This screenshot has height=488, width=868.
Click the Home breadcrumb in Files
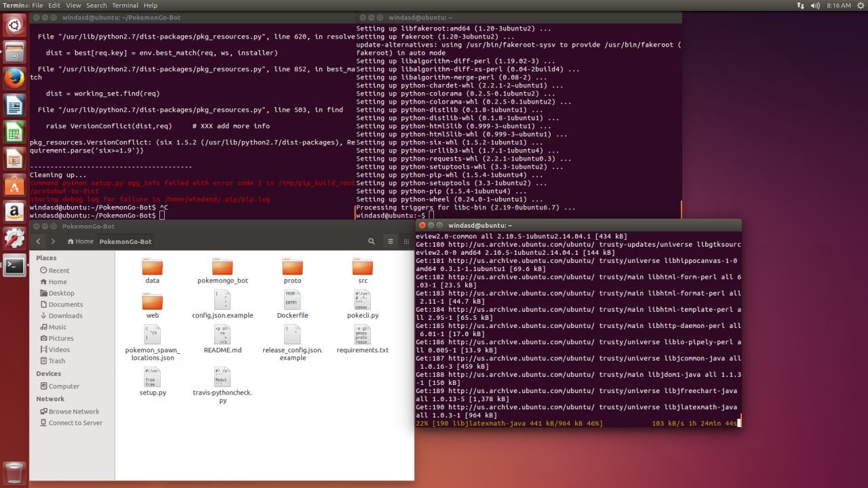(x=80, y=241)
